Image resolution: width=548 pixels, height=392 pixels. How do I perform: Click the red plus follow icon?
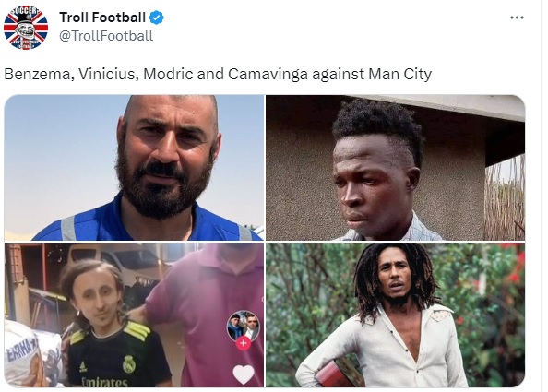coord(244,343)
